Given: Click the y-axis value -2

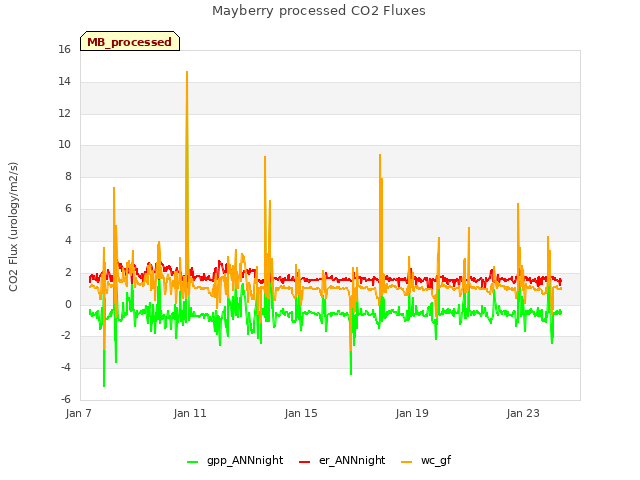Looking at the screenshot, I should [66, 336].
